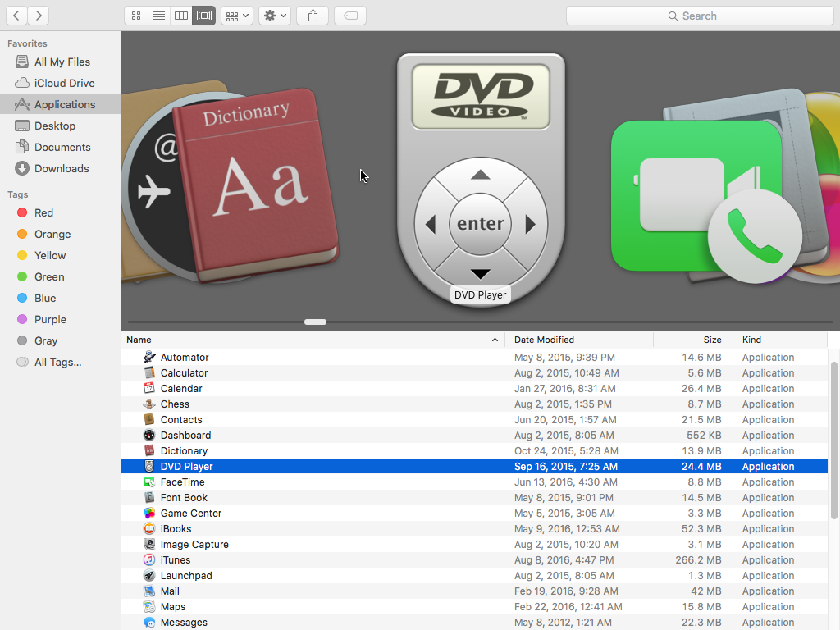
Task: Select the Font Book app icon
Action: tap(149, 497)
